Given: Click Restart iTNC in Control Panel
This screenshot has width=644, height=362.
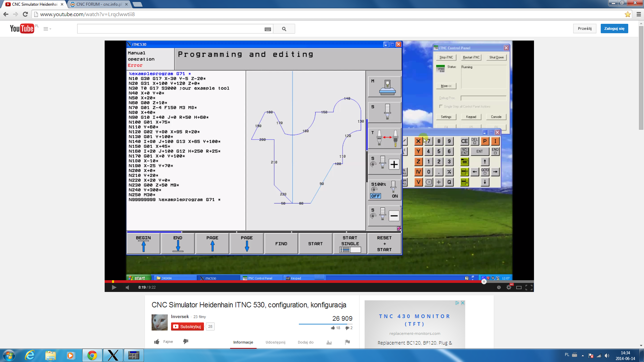Looking at the screenshot, I should click(471, 57).
